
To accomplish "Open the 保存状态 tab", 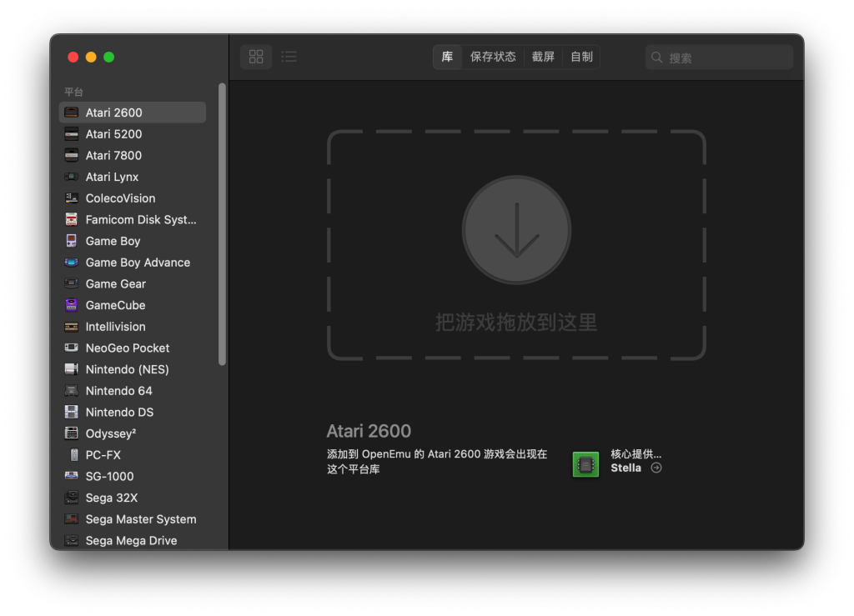I will tap(493, 57).
